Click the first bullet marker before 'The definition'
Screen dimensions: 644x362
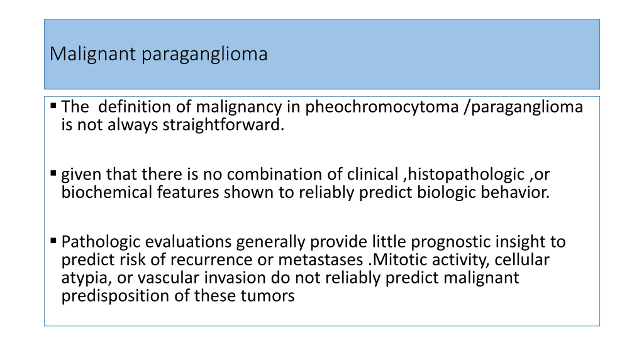click(x=53, y=106)
